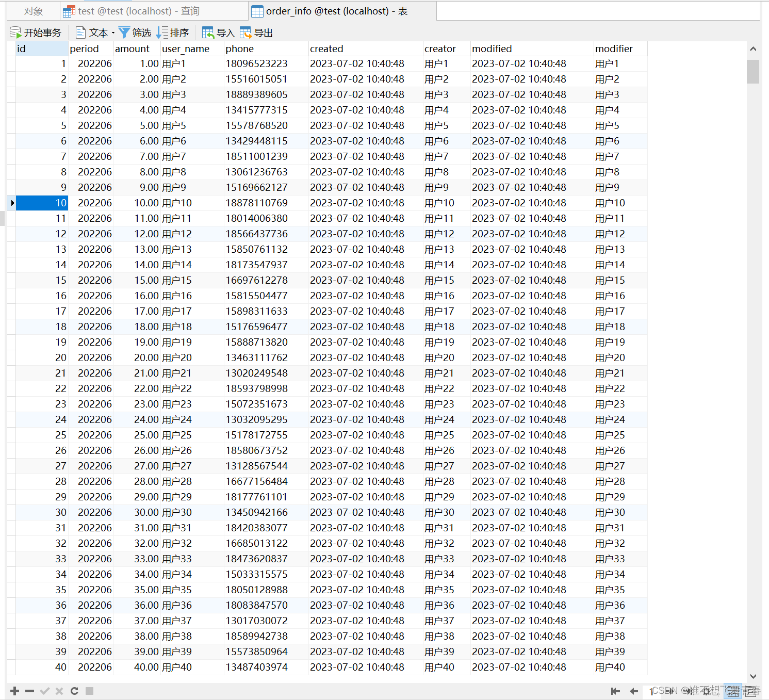
Task: Click the Filter (筛选) funnel icon
Action: coord(124,33)
